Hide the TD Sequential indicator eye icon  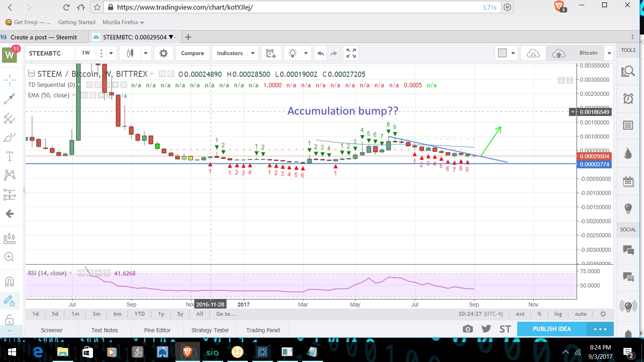coord(89,84)
